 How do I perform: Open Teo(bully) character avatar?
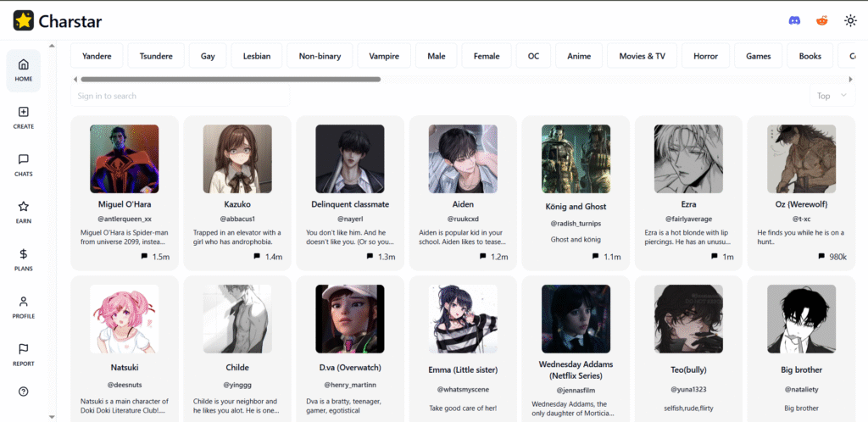coord(688,319)
